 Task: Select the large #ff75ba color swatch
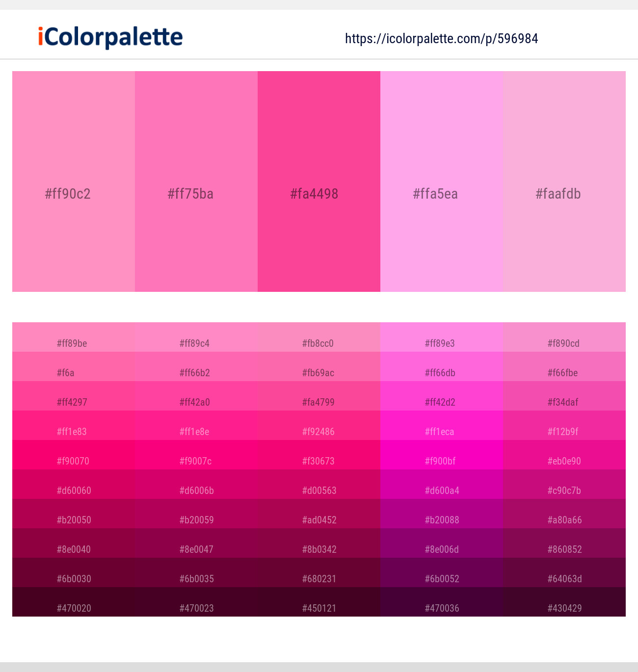pyautogui.click(x=196, y=181)
